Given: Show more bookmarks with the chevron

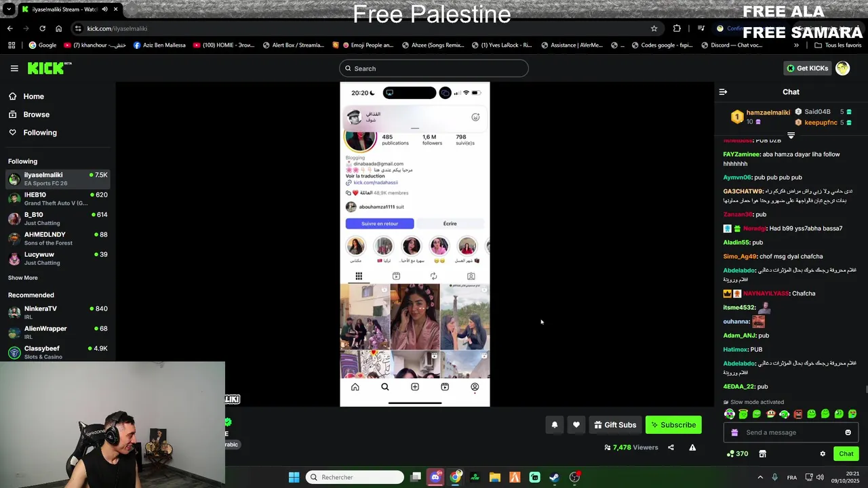Looking at the screenshot, I should click(796, 45).
